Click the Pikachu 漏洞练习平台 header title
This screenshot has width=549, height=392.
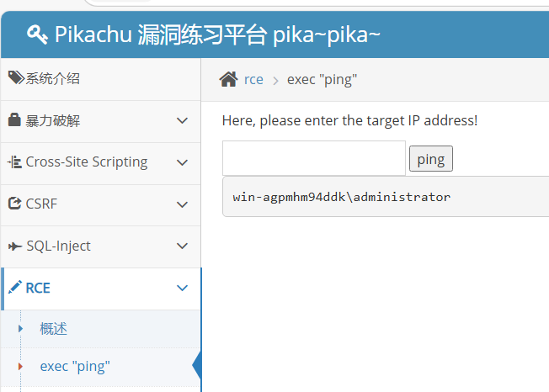pos(217,34)
